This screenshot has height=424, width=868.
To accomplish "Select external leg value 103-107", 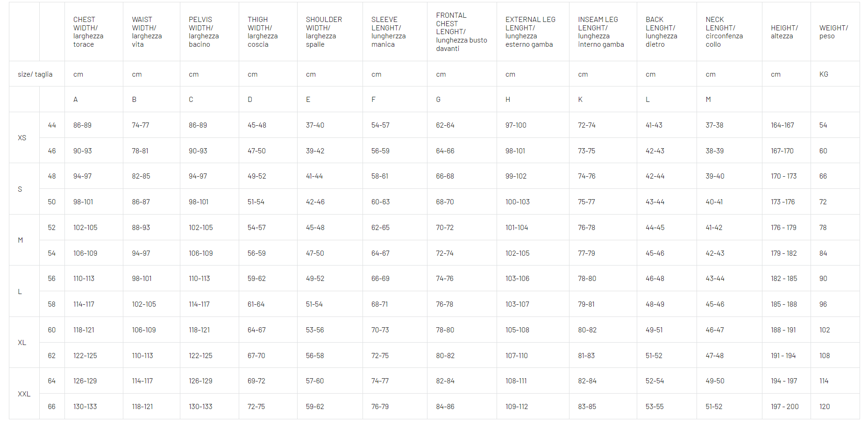I will (517, 304).
